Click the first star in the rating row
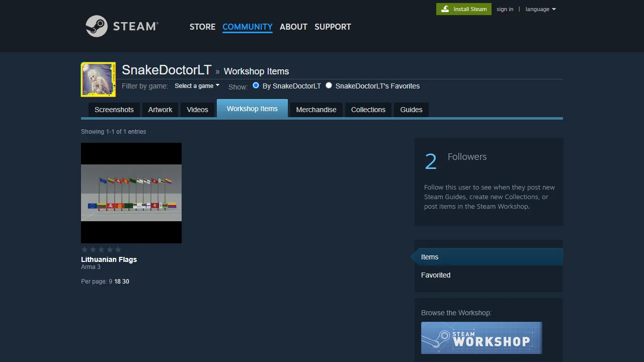Screen dimensions: 644x362 coord(84,249)
